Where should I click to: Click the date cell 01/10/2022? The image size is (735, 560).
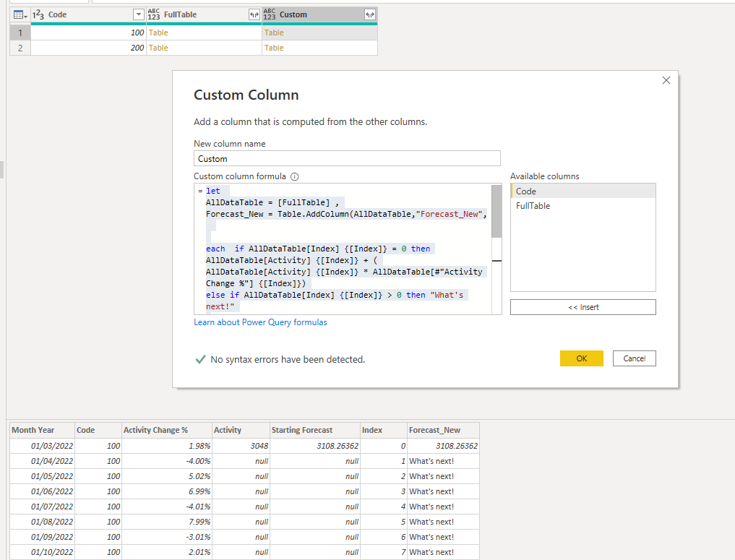pyautogui.click(x=42, y=552)
